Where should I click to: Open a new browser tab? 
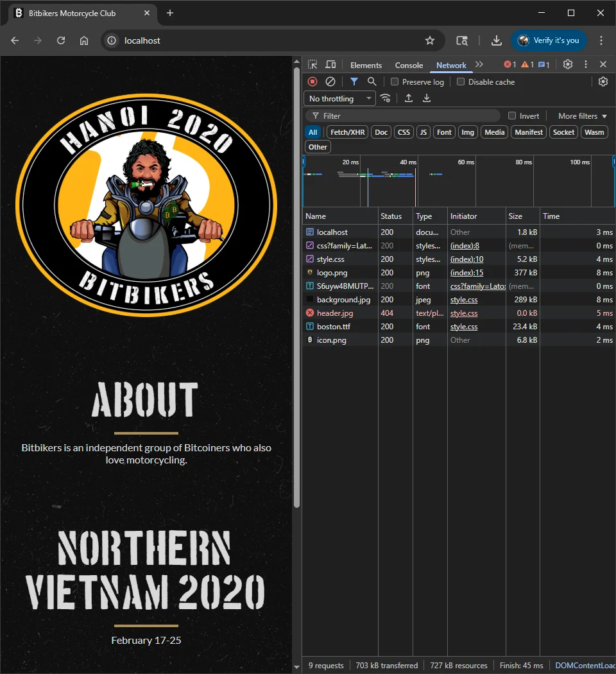click(x=170, y=13)
